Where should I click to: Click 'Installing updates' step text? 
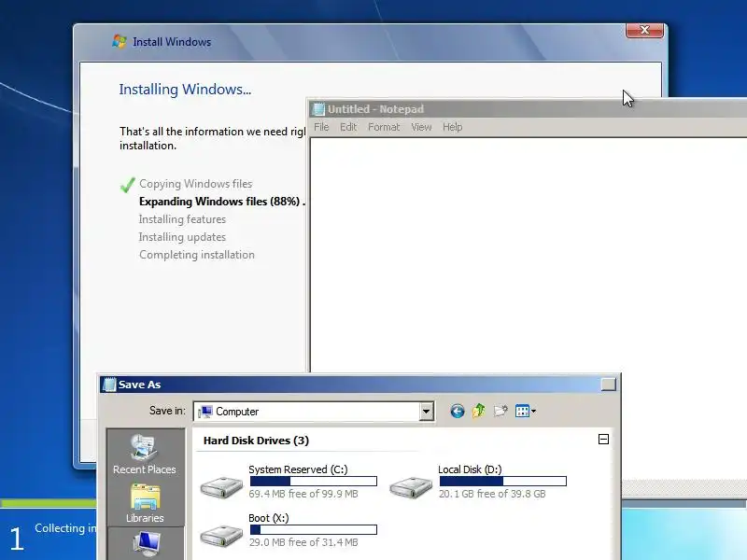pyautogui.click(x=182, y=237)
